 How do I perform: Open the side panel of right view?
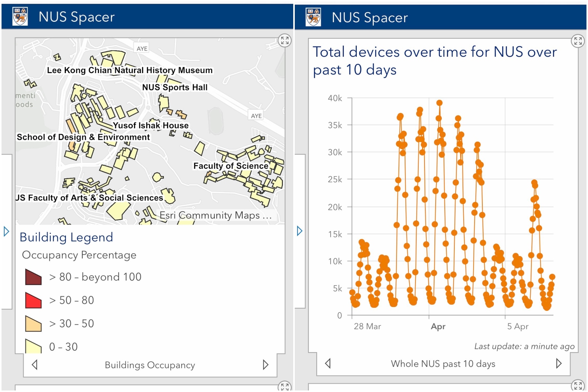tap(299, 231)
